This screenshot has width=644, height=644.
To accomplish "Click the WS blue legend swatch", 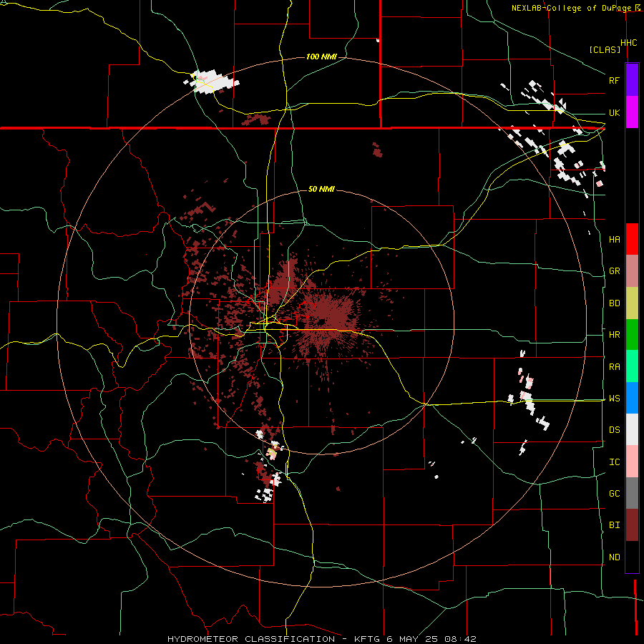I will click(632, 398).
